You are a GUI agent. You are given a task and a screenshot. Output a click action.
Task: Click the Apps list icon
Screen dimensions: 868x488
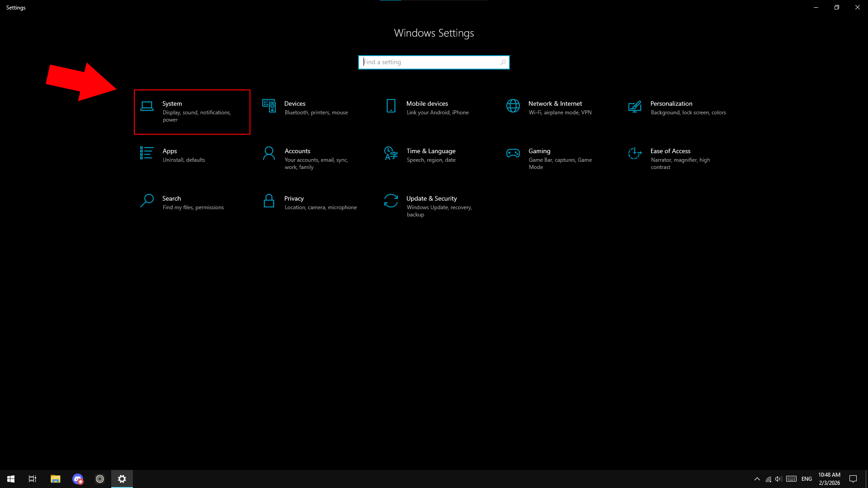click(146, 153)
